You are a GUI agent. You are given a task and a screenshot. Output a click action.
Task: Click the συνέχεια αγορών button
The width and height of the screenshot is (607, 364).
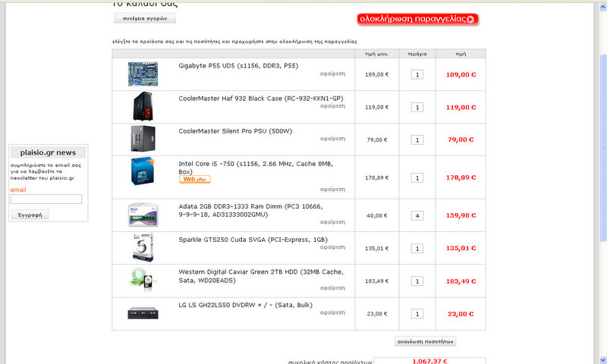[x=145, y=18]
